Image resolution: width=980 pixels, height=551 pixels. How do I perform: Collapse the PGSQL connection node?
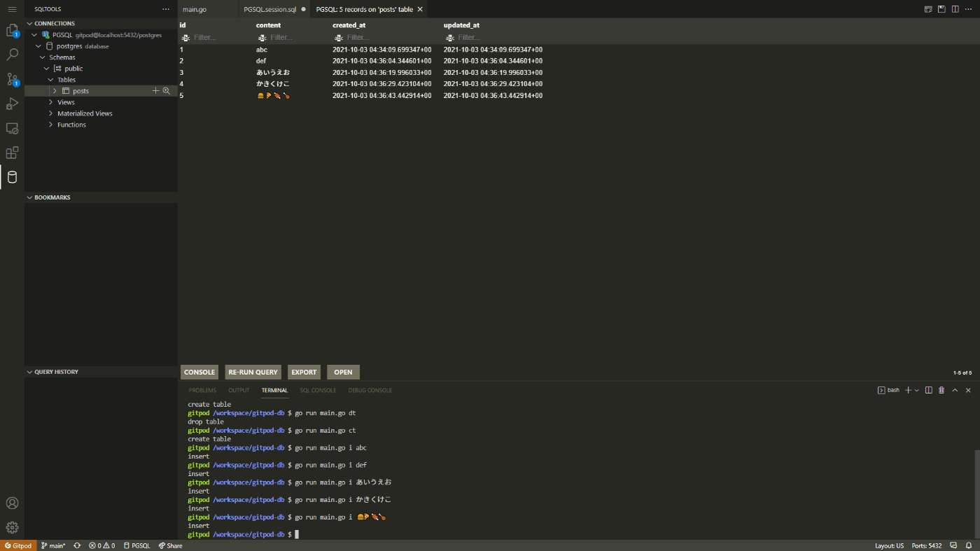click(34, 34)
